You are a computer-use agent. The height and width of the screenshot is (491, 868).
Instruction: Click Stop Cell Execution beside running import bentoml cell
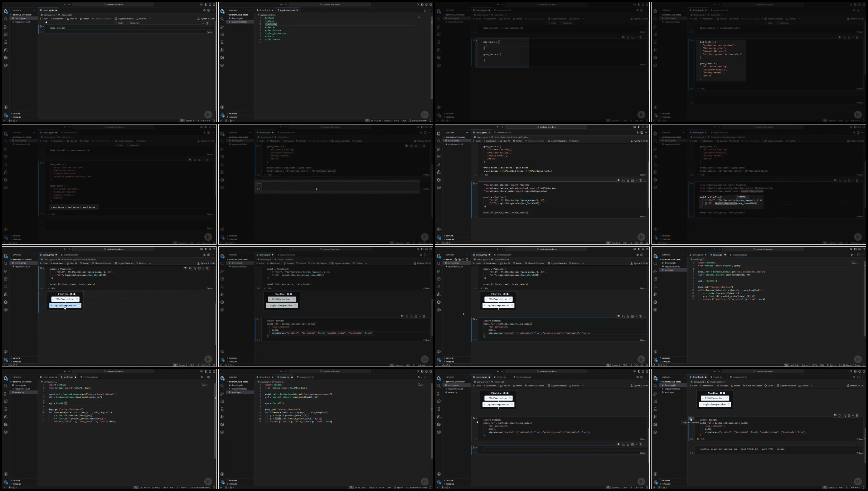[x=690, y=418]
